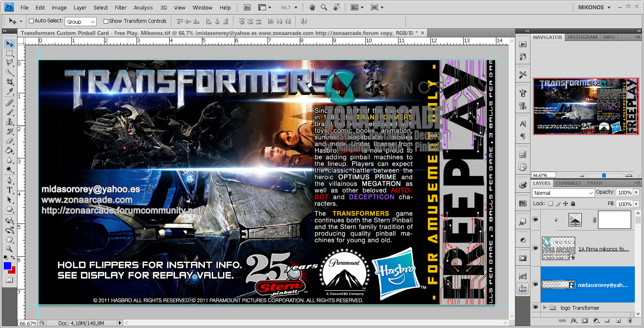Select the Zoom tool in the toolbox
The image size is (644, 328).
click(10, 249)
